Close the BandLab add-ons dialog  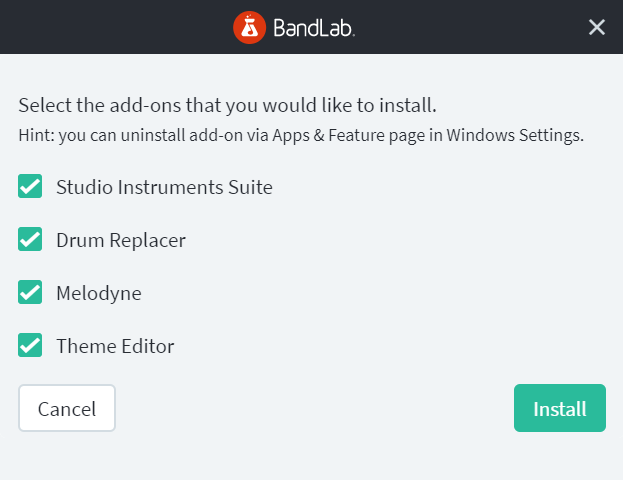pos(597,27)
